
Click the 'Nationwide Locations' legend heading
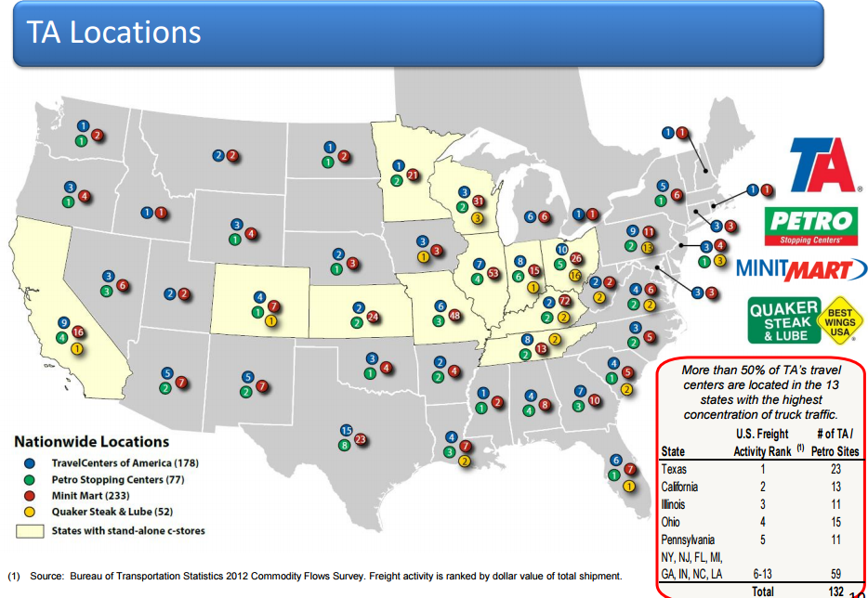click(x=92, y=441)
